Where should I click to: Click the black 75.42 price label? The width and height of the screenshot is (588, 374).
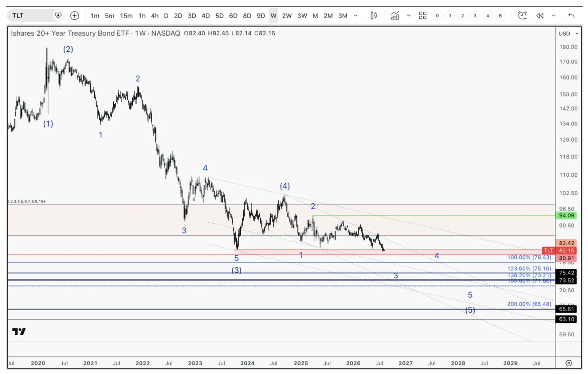point(567,273)
